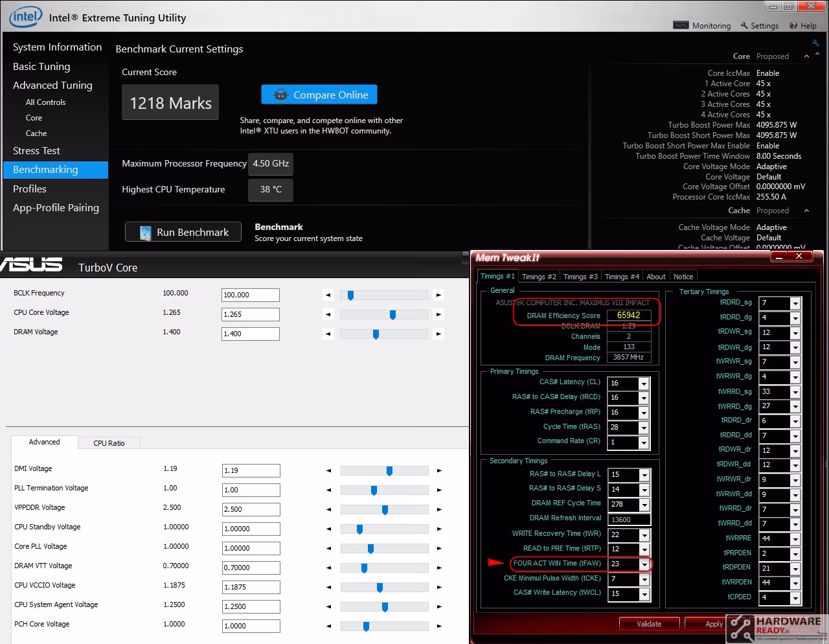Collapse the Cache proposed section
The width and height of the screenshot is (829, 644).
coord(806,211)
